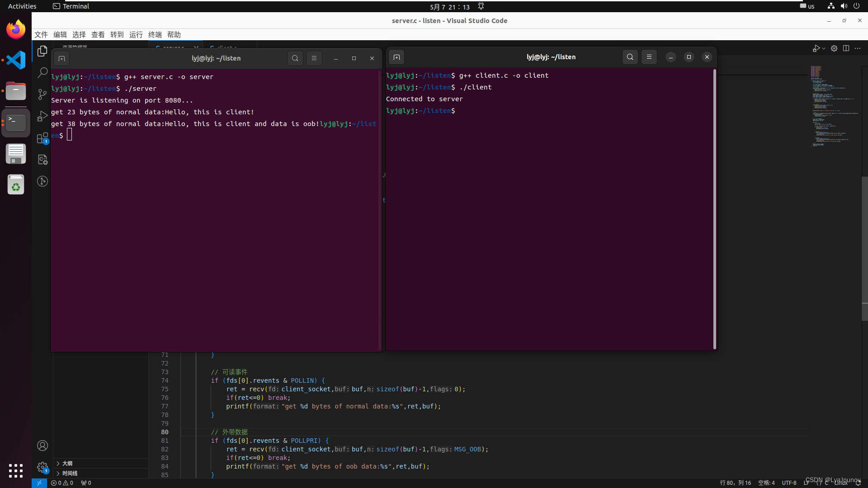Viewport: 868px width, 488px height.
Task: Open Source Control view in the activity bar
Action: click(42, 94)
